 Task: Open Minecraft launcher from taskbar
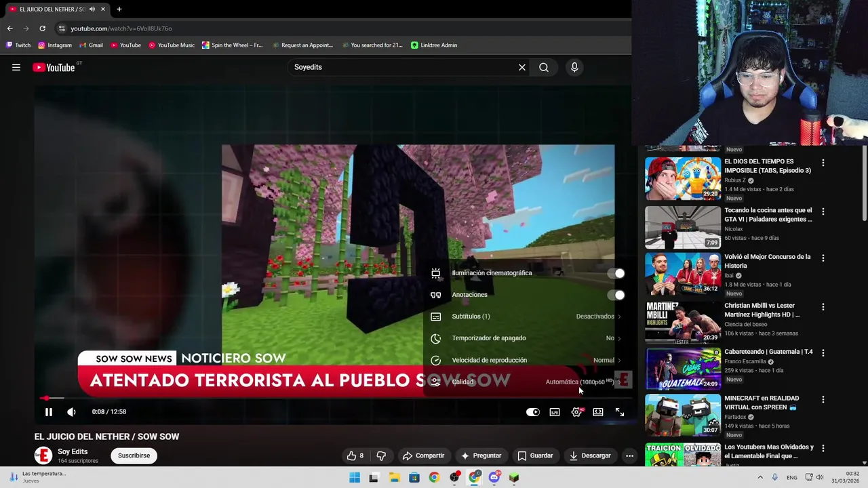coord(514,477)
